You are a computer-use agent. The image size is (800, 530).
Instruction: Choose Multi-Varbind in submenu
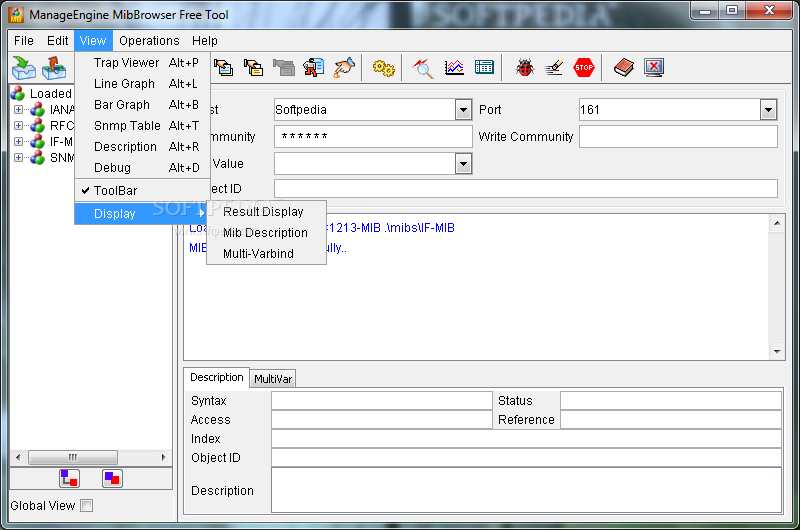tap(266, 254)
